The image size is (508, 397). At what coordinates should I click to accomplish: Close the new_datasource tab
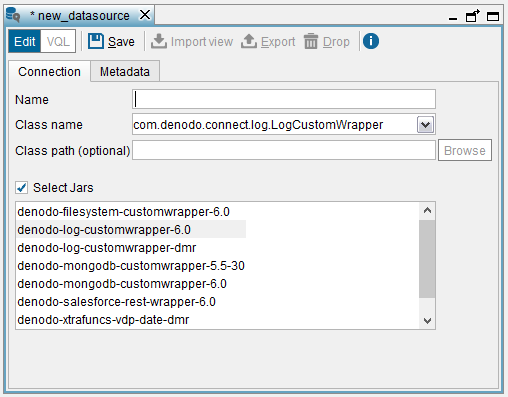pos(145,15)
